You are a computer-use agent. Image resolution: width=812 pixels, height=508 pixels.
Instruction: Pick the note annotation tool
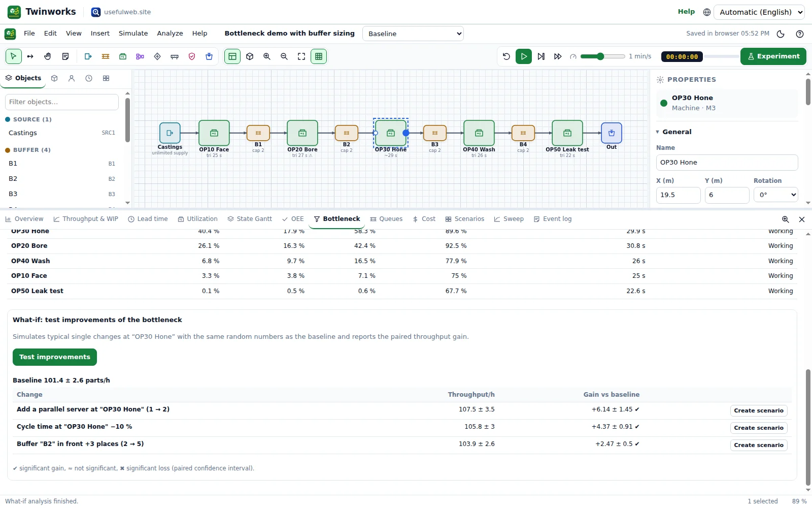[65, 56]
